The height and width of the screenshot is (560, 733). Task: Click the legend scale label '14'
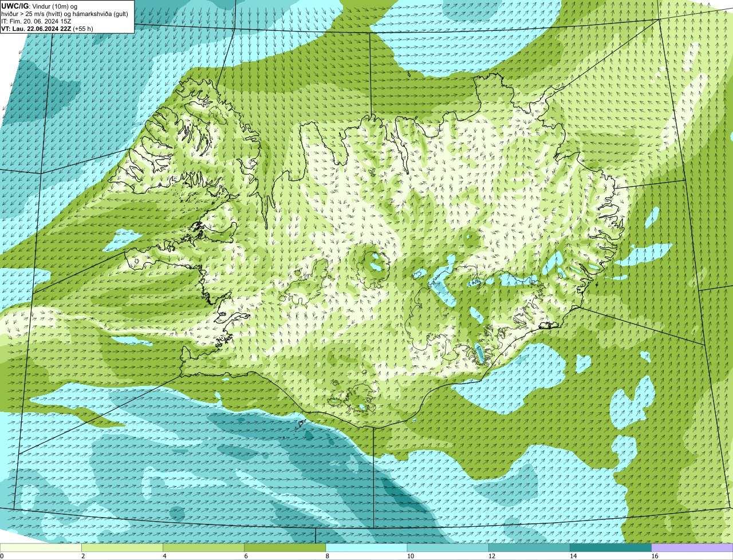click(x=573, y=556)
